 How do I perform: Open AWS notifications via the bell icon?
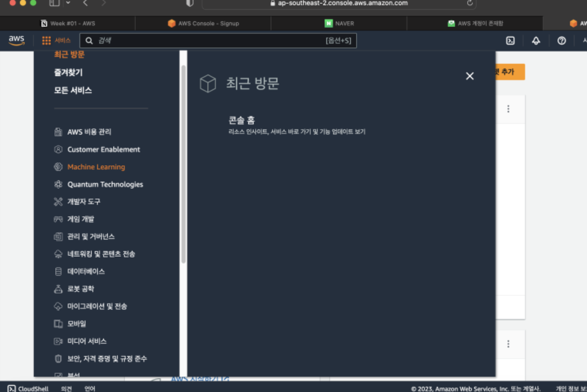[536, 40]
